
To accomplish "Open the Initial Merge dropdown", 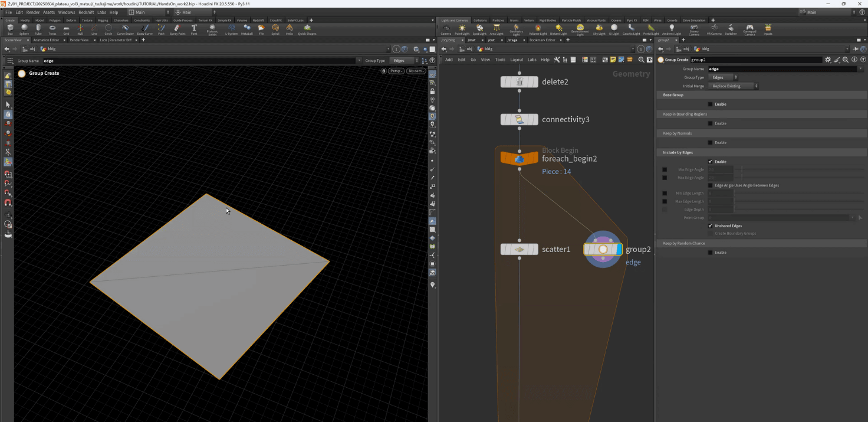I will pyautogui.click(x=734, y=86).
